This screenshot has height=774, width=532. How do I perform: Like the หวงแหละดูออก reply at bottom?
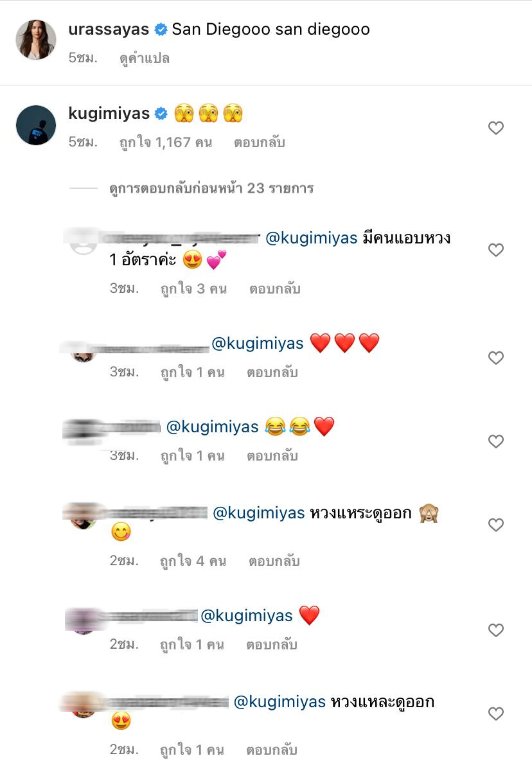496,714
